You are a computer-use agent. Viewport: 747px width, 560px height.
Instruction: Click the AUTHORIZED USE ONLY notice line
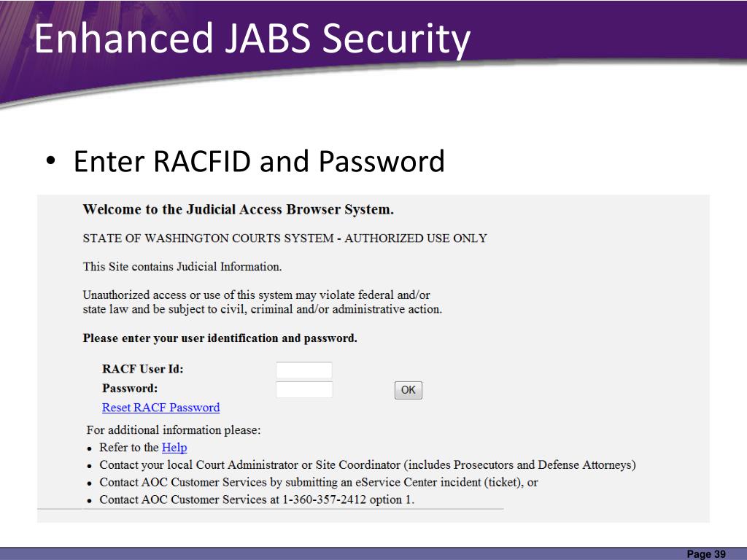(285, 238)
